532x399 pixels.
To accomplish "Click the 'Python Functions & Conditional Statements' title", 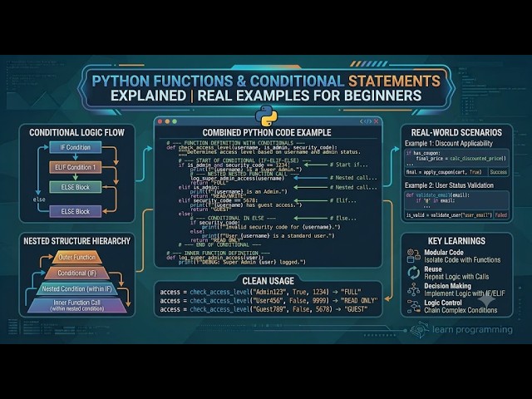I will point(266,81).
